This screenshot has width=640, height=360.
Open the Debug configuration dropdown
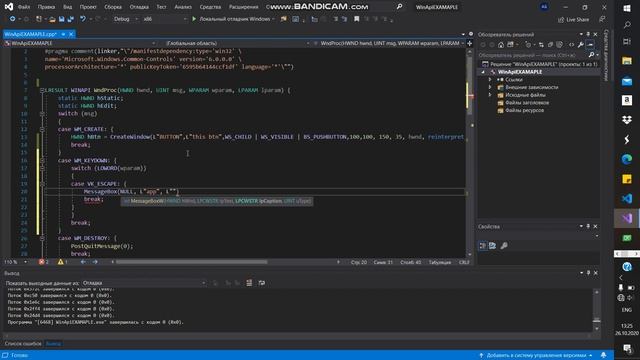125,19
